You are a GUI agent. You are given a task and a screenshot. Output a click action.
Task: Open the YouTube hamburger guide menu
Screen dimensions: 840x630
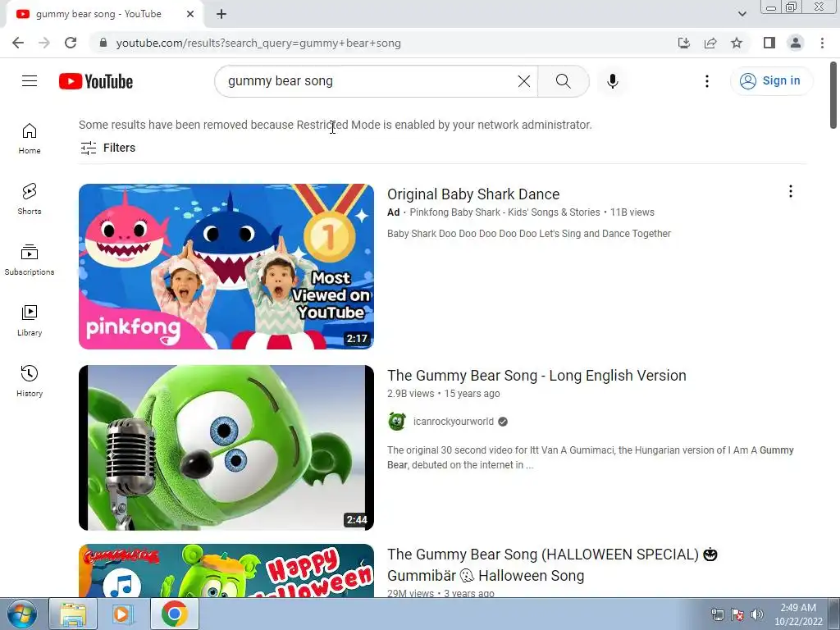click(30, 81)
